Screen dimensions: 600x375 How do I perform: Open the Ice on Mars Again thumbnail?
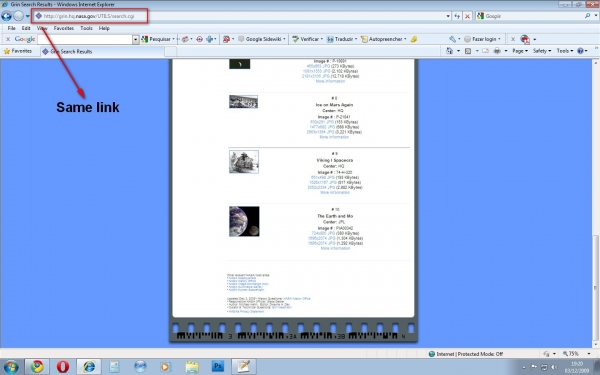pos(243,102)
